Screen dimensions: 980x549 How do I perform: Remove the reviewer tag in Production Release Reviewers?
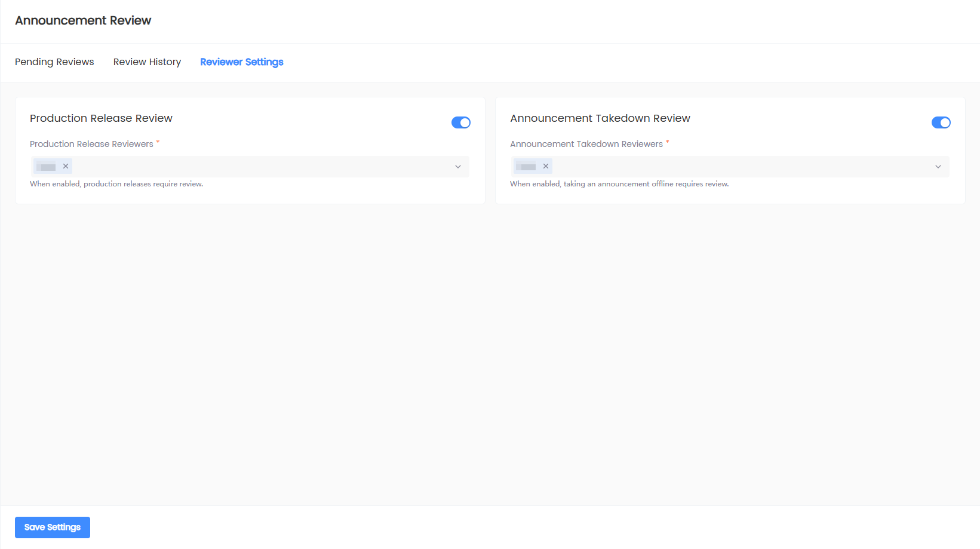66,166
